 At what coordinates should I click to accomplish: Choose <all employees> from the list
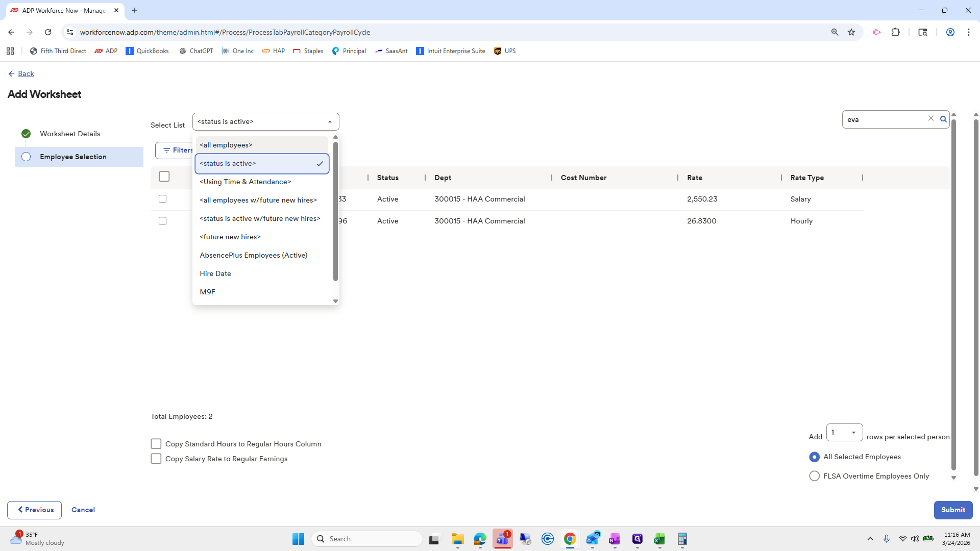pyautogui.click(x=226, y=145)
